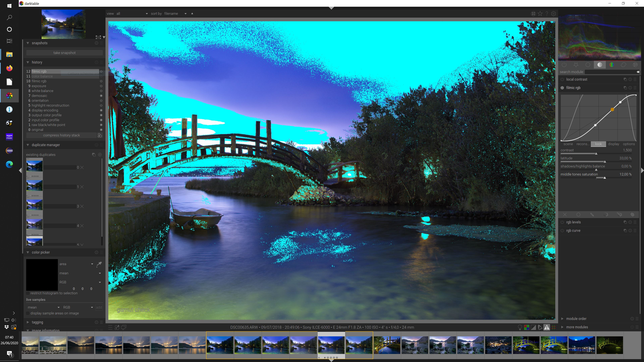Enable the rgb levels module
644x362 pixels.
coord(562,222)
